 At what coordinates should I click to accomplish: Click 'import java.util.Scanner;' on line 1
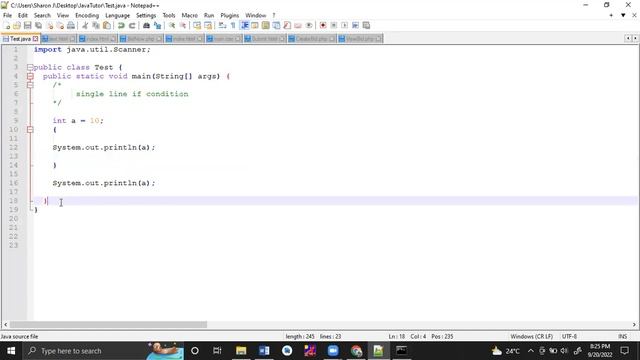(92, 49)
